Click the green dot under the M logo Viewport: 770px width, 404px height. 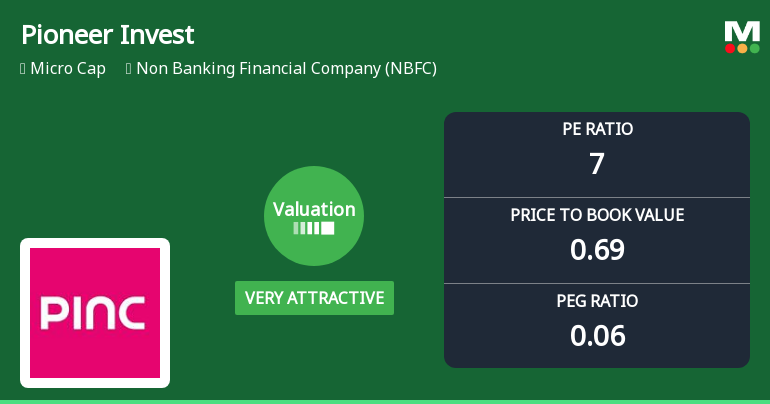[x=754, y=48]
